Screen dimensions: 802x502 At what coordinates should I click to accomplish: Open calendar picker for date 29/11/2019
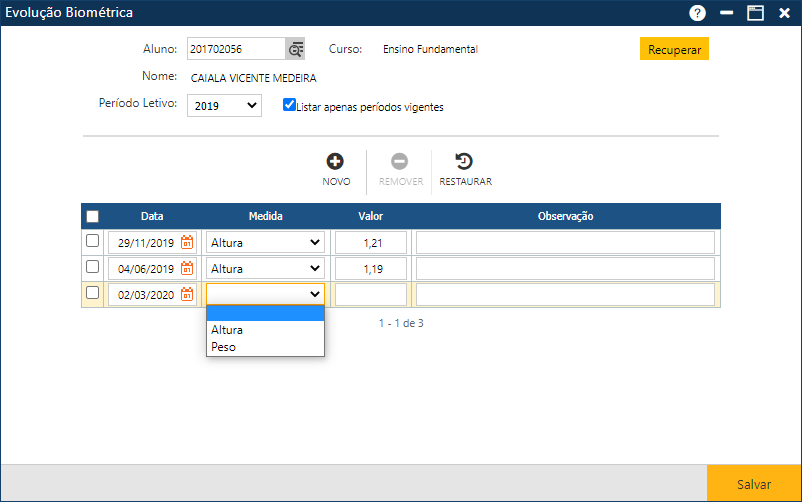[x=187, y=242]
